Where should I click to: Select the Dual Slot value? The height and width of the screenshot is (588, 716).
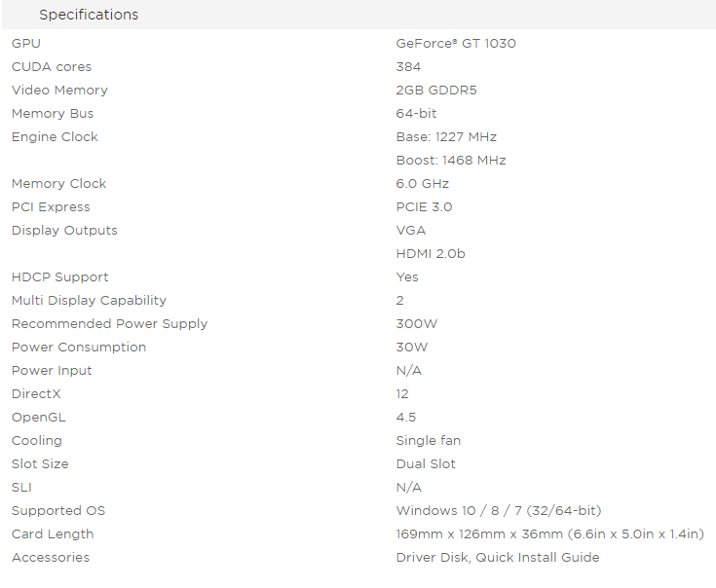[426, 463]
